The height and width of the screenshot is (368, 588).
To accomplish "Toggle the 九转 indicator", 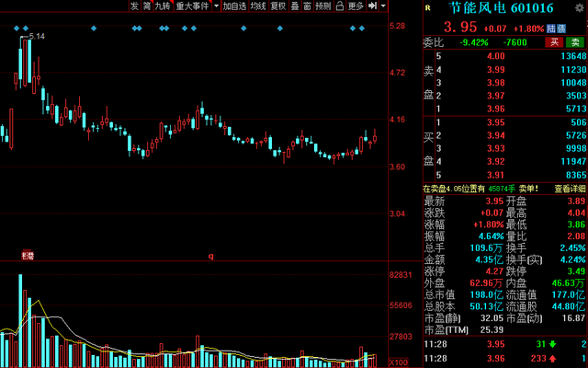I will click(164, 6).
